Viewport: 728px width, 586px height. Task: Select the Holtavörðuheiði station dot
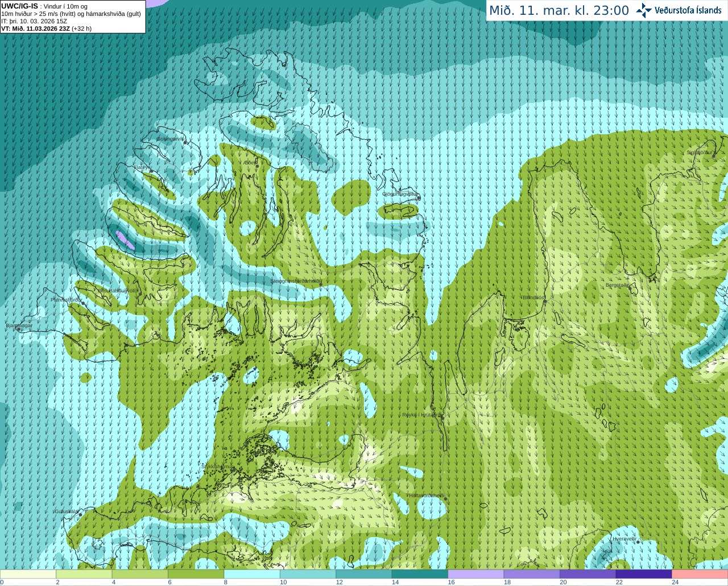point(445,499)
